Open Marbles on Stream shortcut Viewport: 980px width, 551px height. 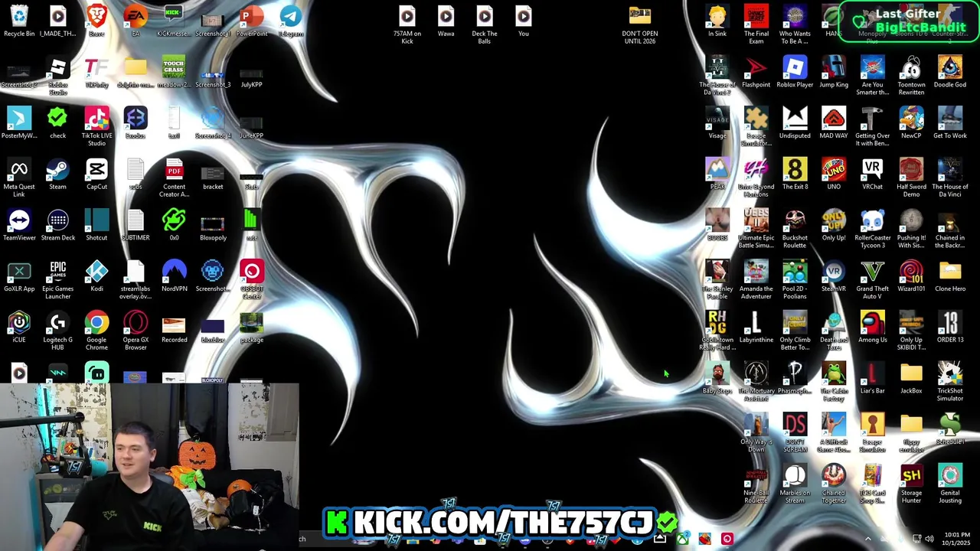pyautogui.click(x=795, y=484)
